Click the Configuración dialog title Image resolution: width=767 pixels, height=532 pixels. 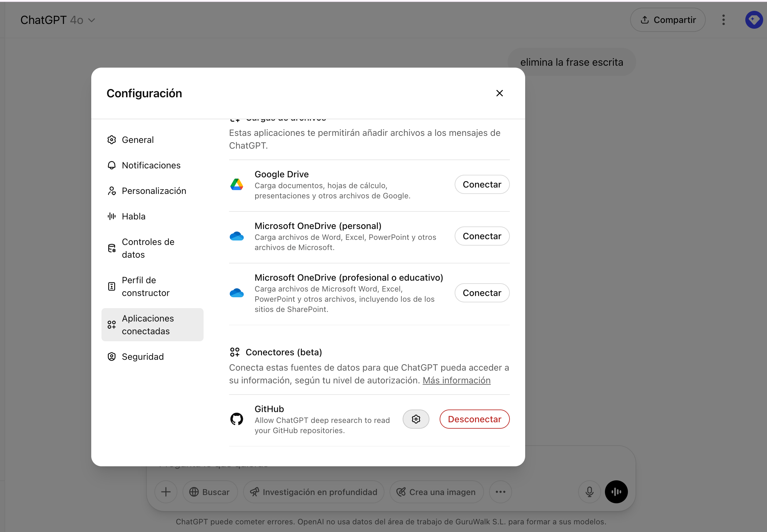144,93
